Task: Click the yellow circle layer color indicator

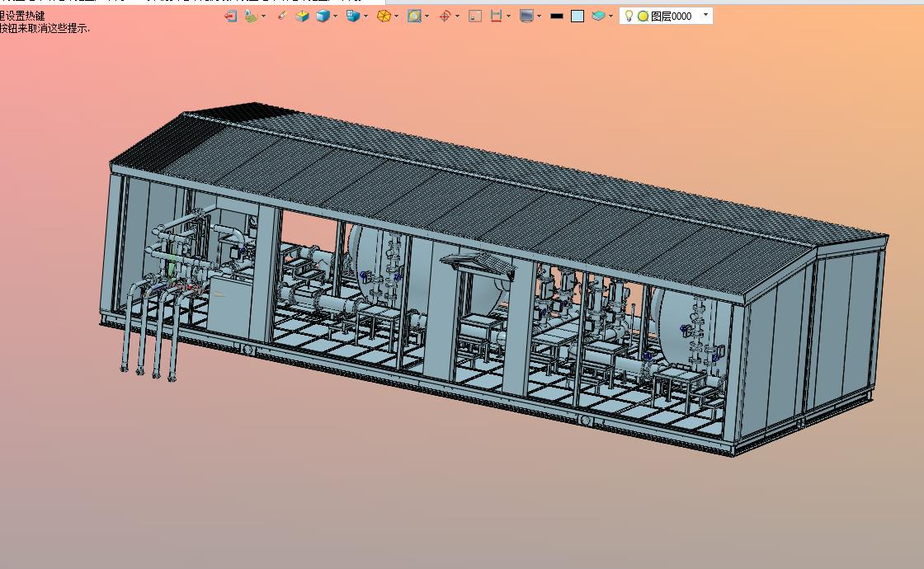Action: click(x=643, y=16)
